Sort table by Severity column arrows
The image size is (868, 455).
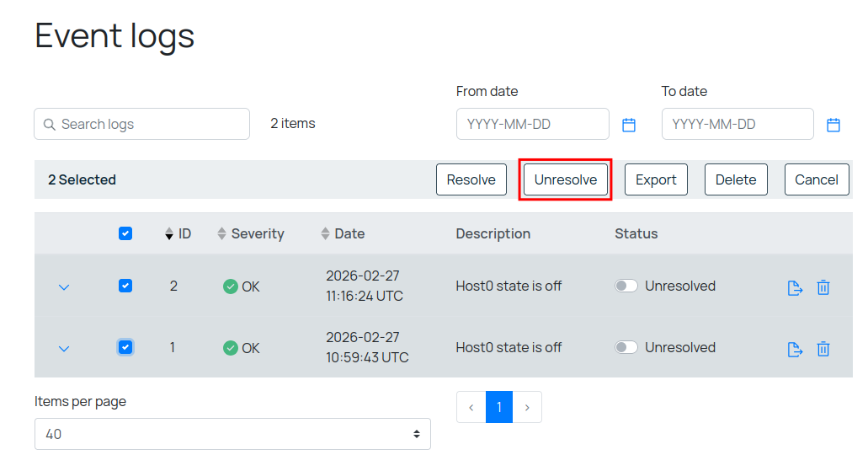click(222, 234)
